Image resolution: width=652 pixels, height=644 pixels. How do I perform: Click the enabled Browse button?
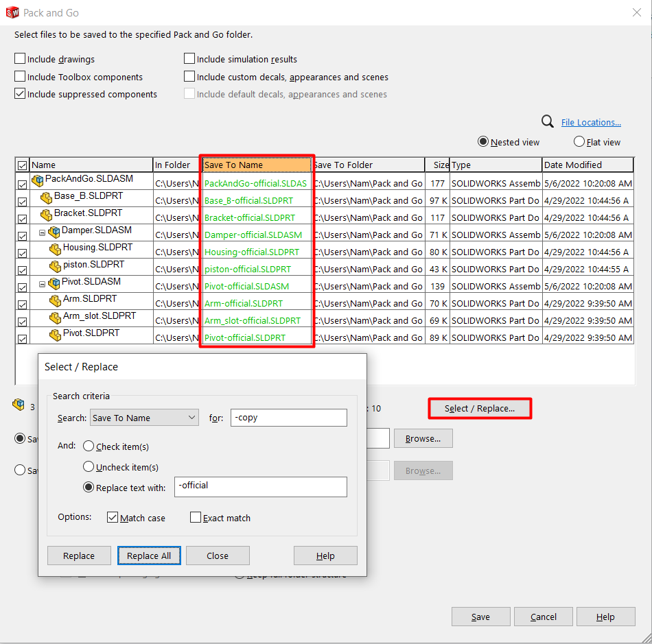[x=423, y=438]
